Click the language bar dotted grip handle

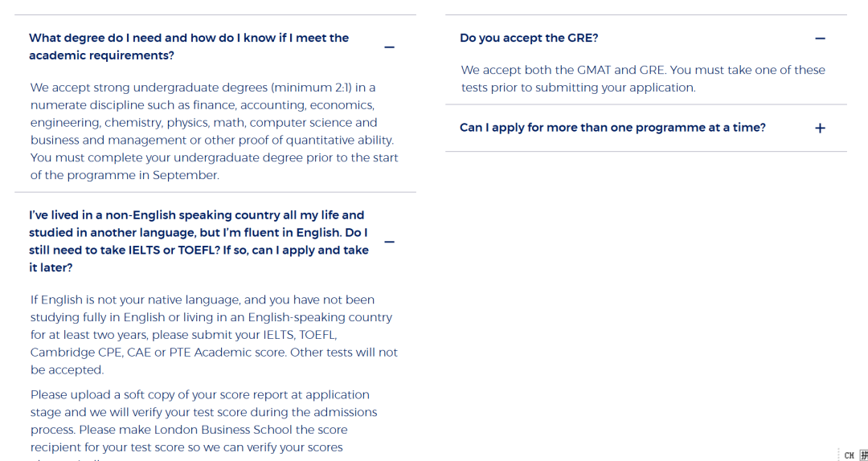click(x=839, y=455)
